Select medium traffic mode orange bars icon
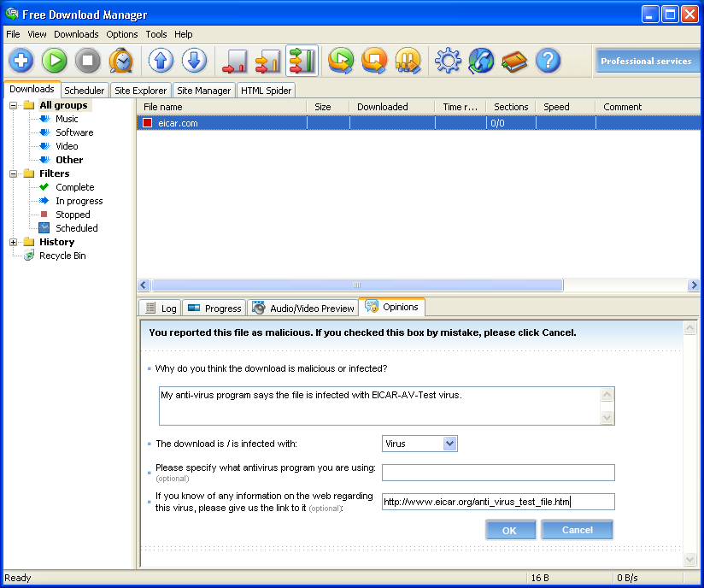Viewport: 704px width, 588px height. [x=267, y=60]
